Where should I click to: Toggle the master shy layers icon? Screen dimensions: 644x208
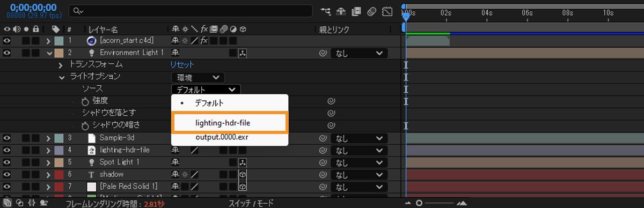[341, 11]
